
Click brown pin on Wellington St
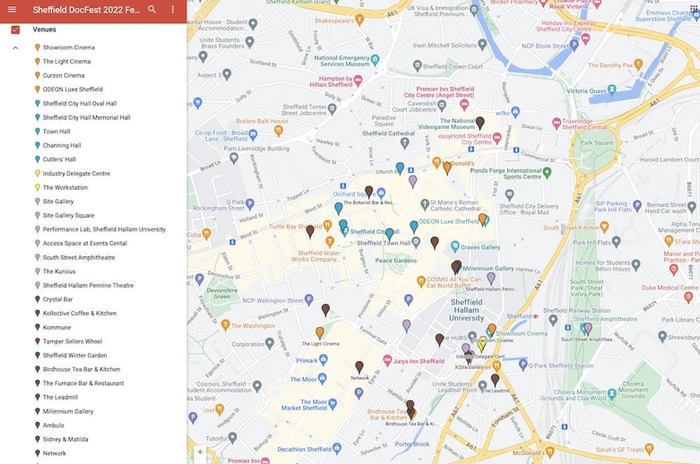[326, 309]
